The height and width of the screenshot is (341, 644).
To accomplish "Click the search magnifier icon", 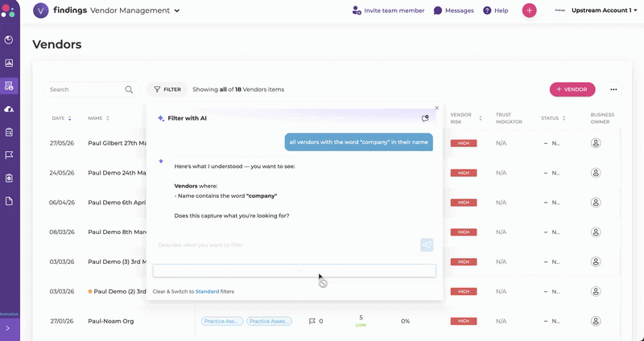I will click(129, 89).
